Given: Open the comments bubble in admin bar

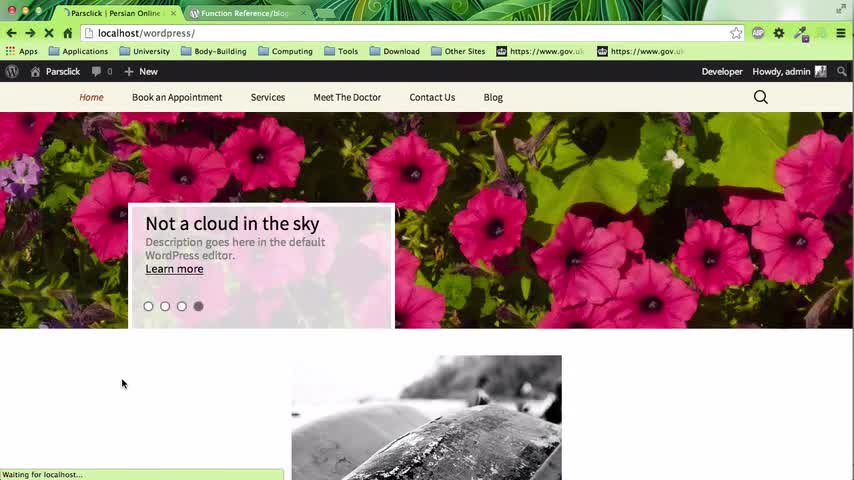Looking at the screenshot, I should coord(102,71).
